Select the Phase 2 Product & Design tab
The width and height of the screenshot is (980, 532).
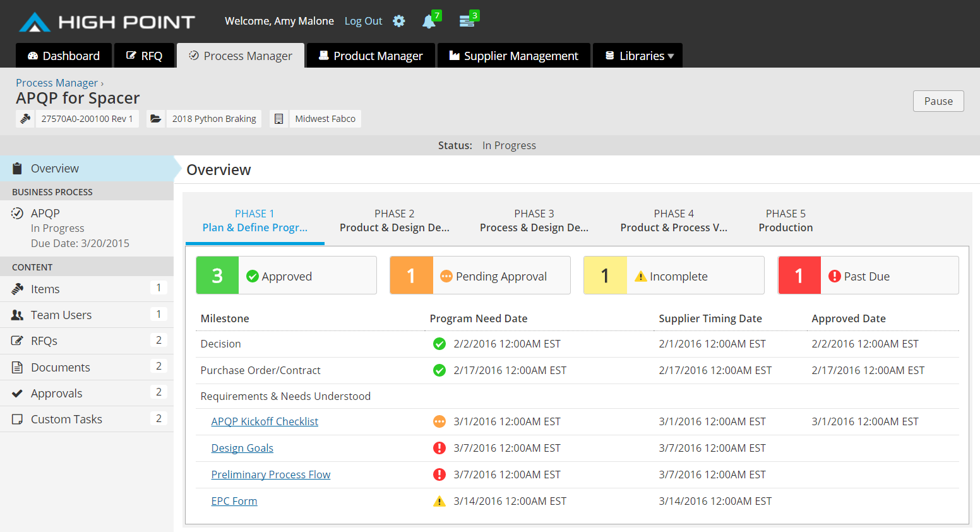click(x=394, y=221)
